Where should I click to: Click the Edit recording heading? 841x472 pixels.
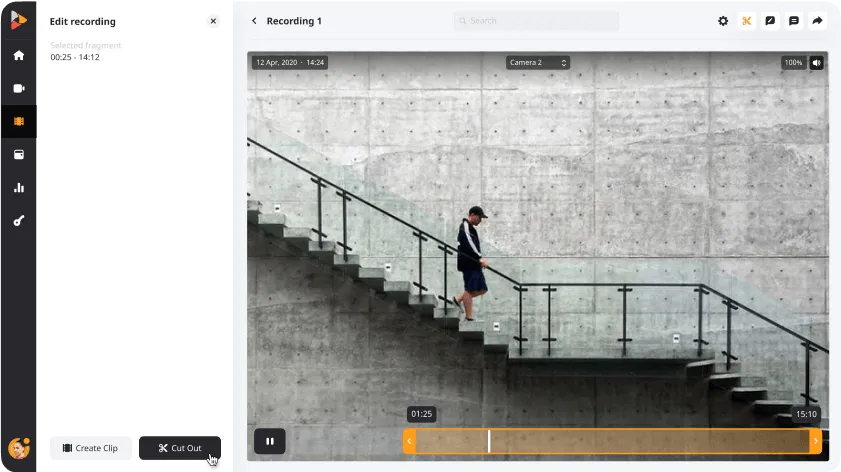coord(83,21)
